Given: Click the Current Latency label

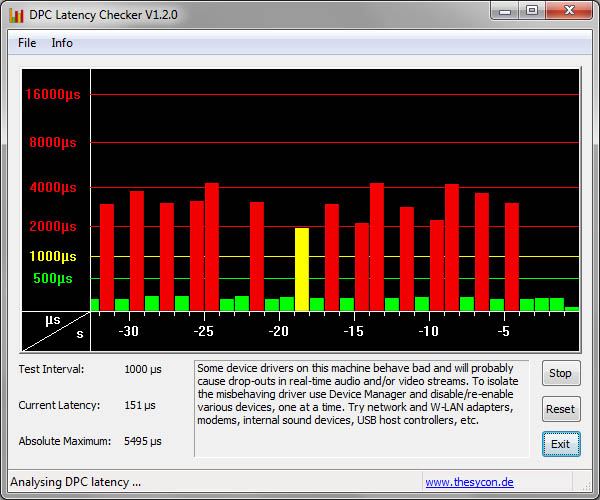Looking at the screenshot, I should (59, 405).
